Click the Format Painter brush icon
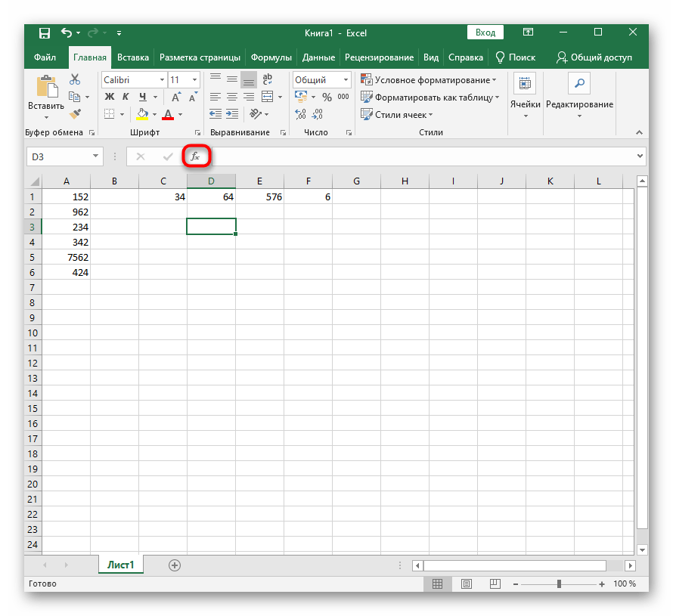Viewport: 673px width, 616px height. coord(75,113)
